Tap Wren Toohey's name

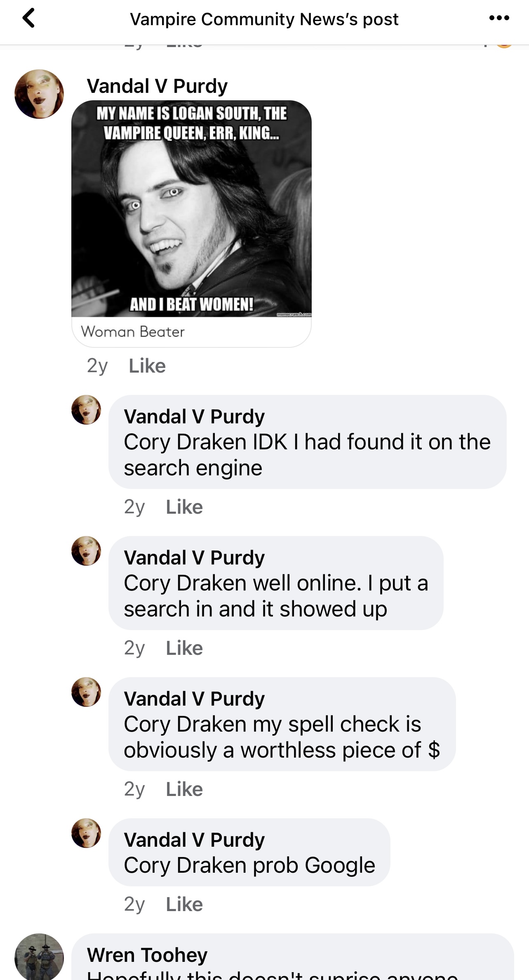(147, 955)
